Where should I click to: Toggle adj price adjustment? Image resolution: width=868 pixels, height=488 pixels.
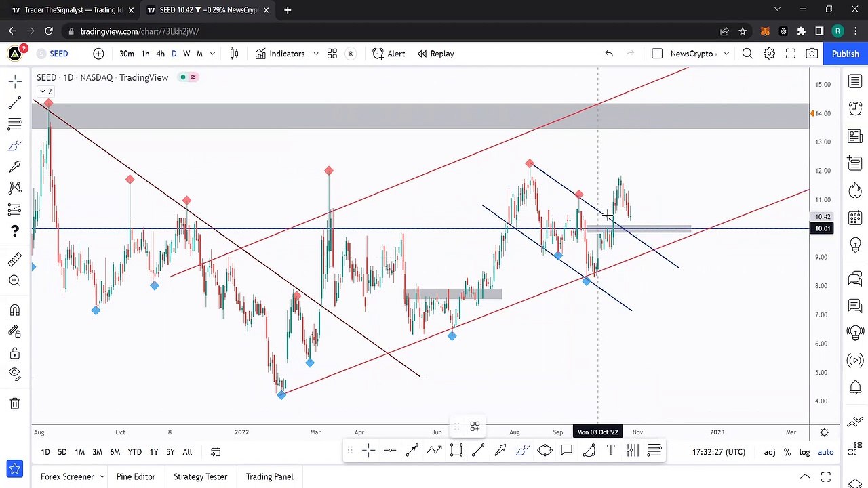pos(770,452)
